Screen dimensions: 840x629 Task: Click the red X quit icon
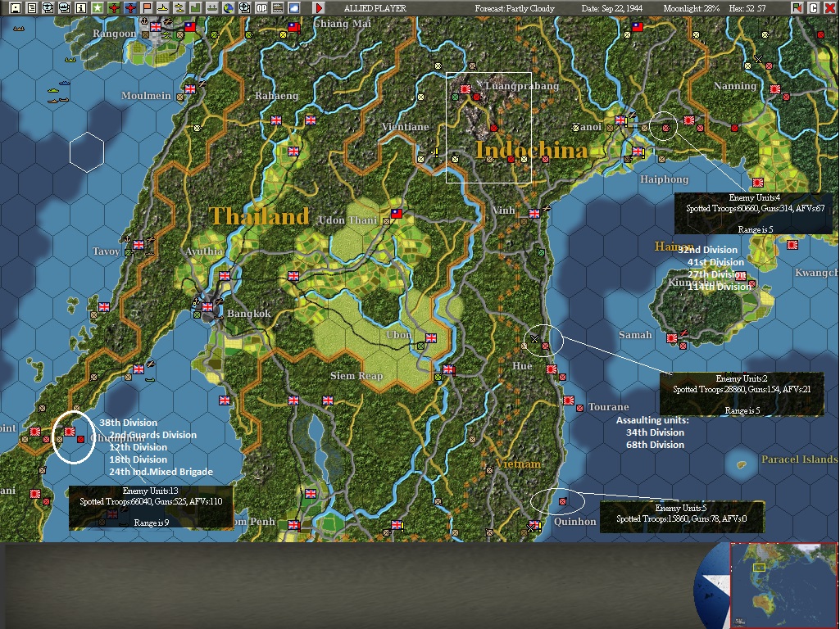click(x=829, y=8)
